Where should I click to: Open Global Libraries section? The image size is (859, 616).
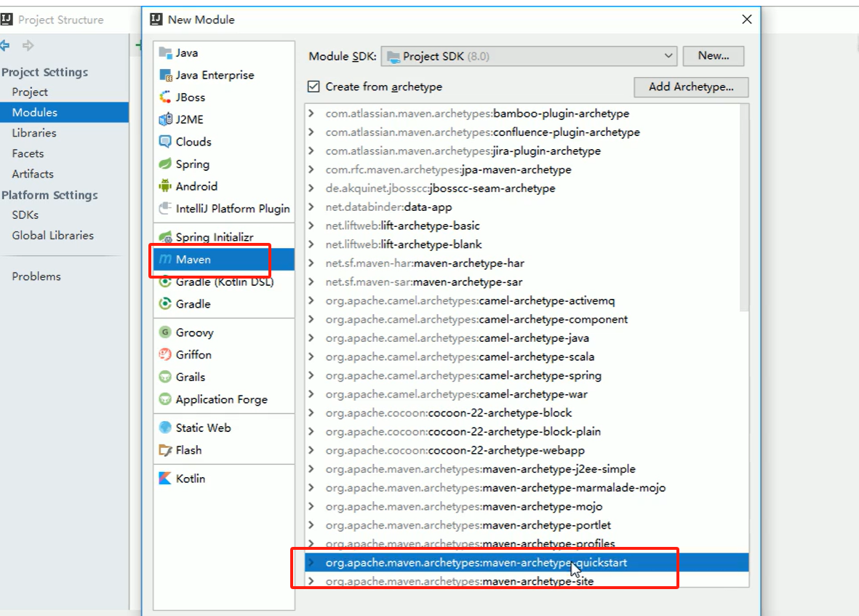52,236
